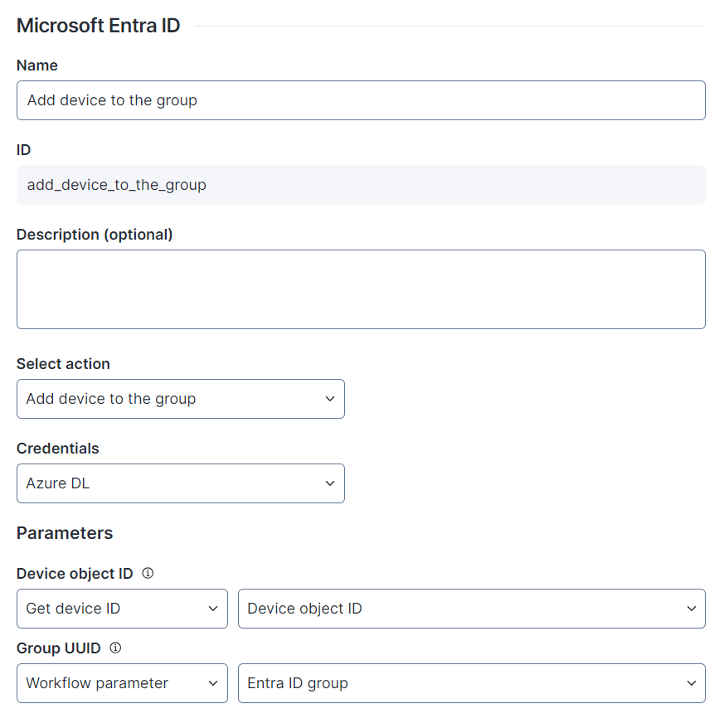Screen dimensions: 724x728
Task: Open the Credentials dropdown showing Azure DL
Action: point(180,483)
